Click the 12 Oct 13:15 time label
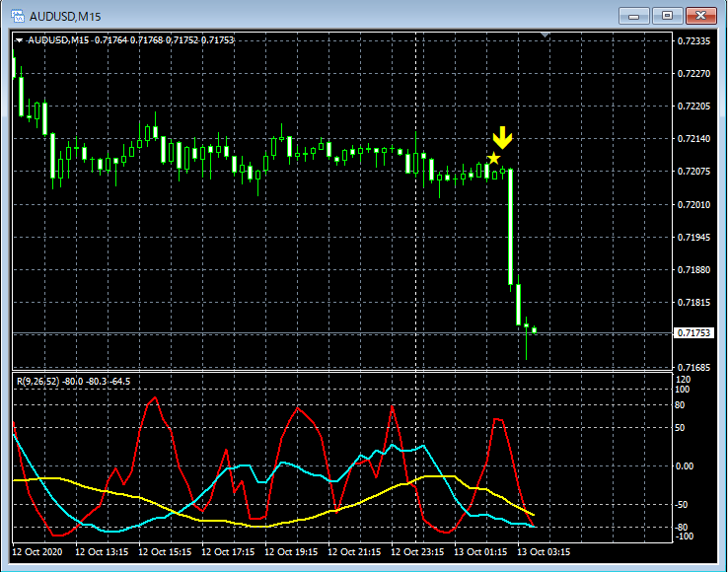This screenshot has width=728, height=572. [102, 552]
